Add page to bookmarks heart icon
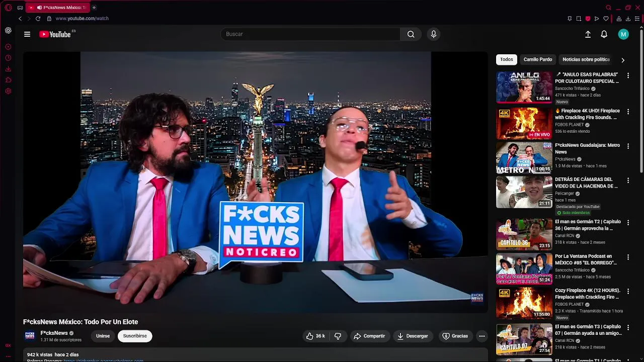644x362 pixels. tap(606, 19)
